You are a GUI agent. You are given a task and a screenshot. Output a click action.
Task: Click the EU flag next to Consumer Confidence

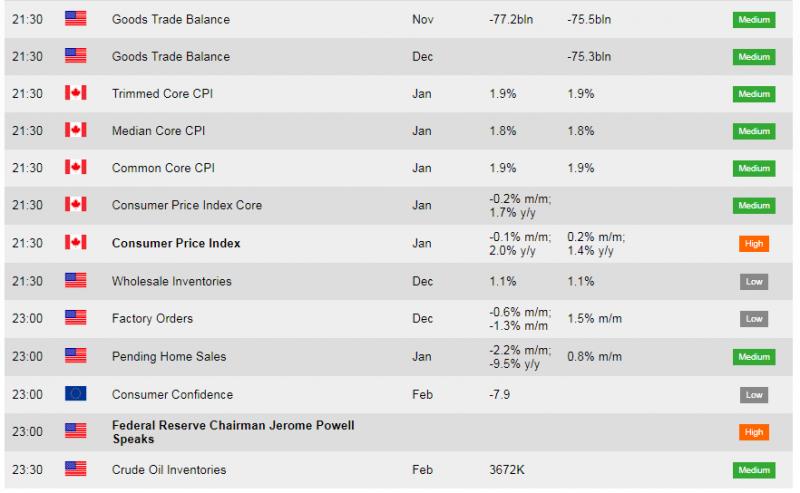tap(76, 394)
